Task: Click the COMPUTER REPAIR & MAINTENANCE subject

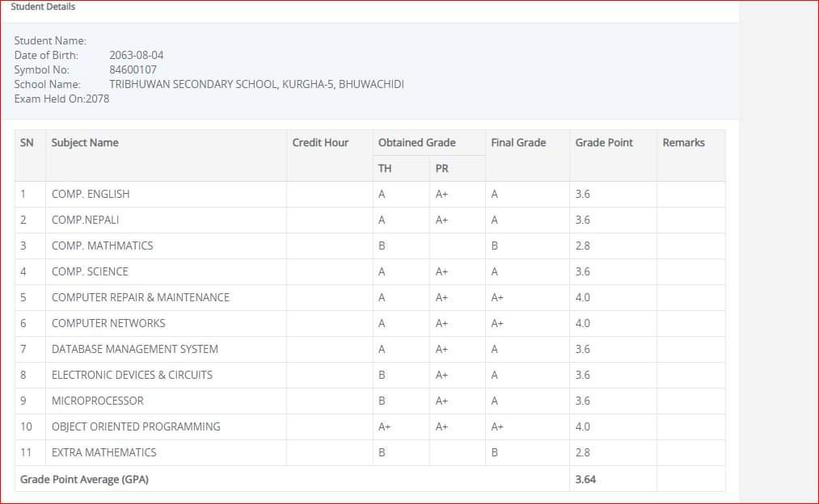Action: point(141,298)
